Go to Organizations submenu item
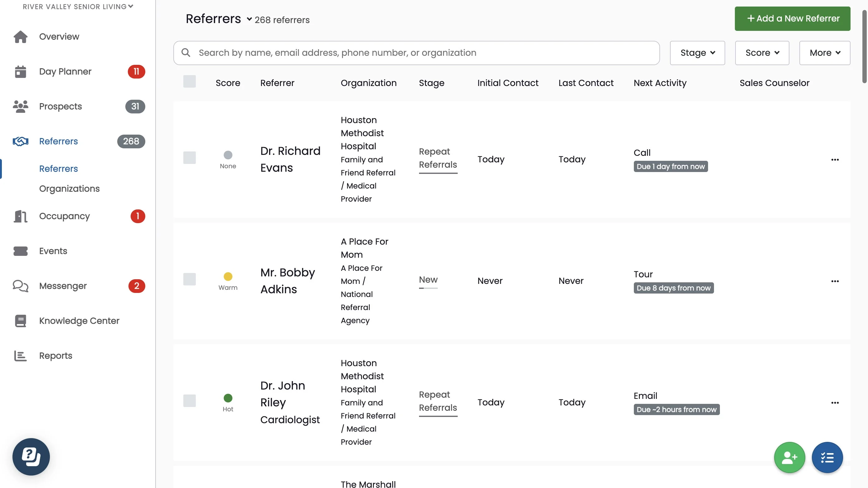 [x=70, y=189]
